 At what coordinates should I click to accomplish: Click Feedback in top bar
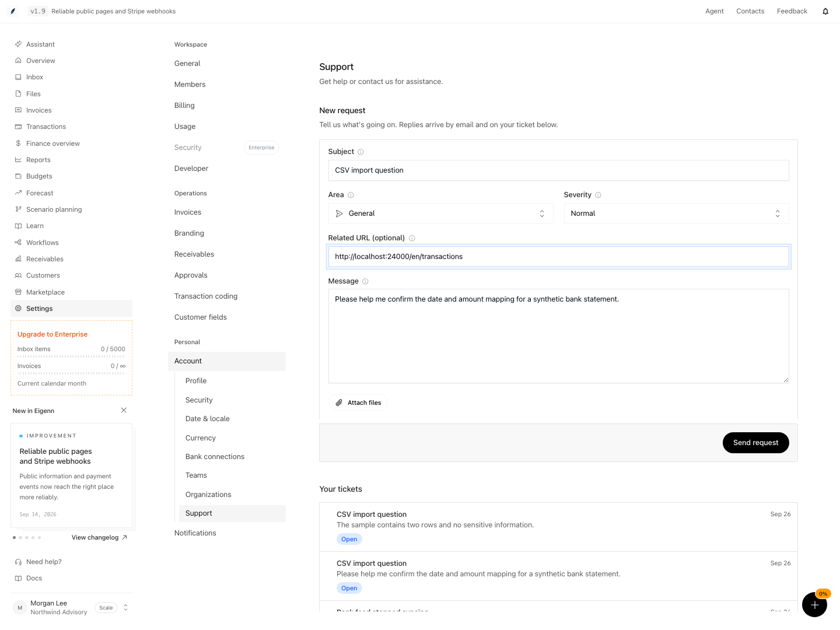(792, 11)
